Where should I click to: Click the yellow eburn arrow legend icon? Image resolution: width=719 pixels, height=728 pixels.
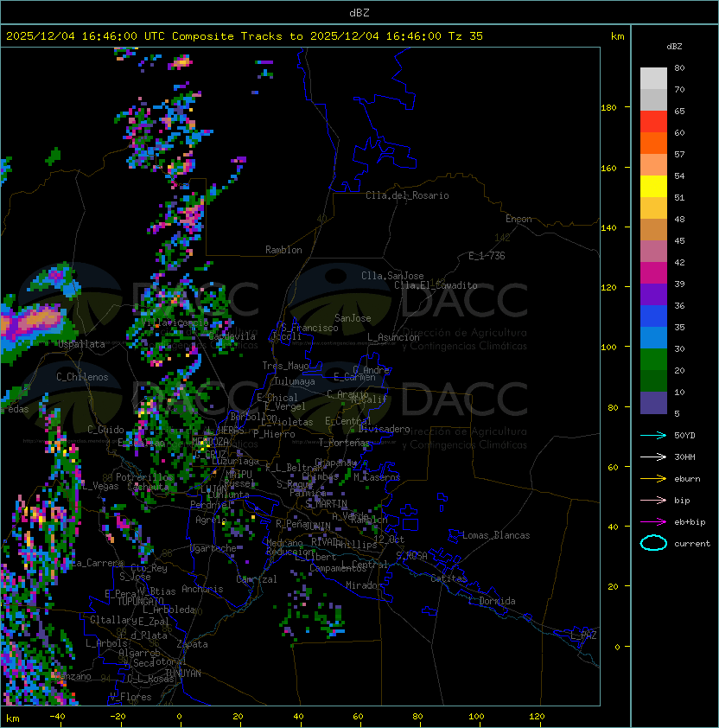[x=653, y=479]
